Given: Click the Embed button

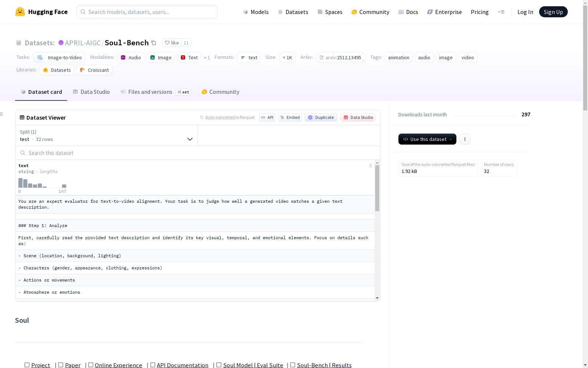Looking at the screenshot, I should (290, 117).
